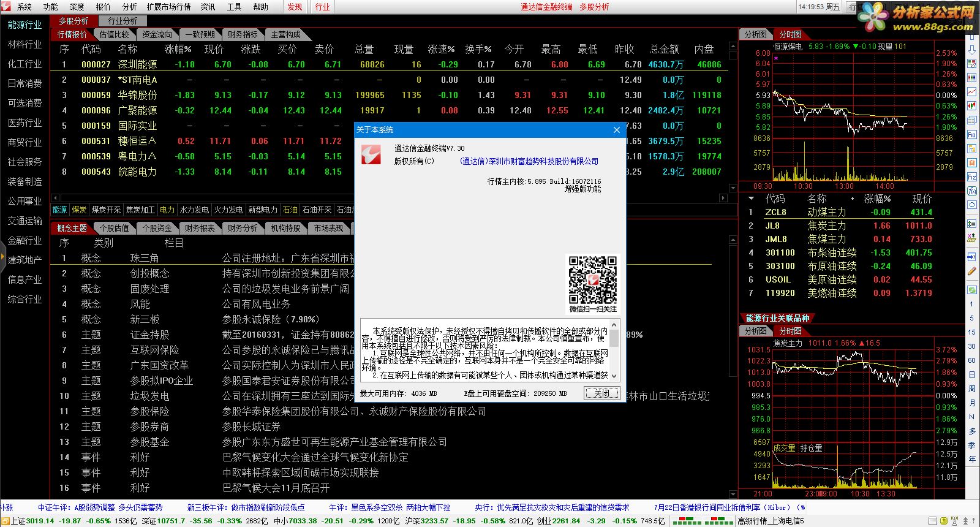Select the 日 daily period button

(x=971, y=374)
